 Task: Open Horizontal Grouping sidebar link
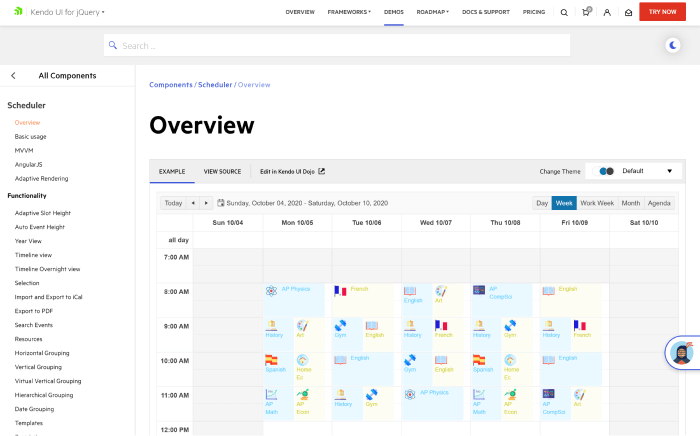tap(42, 353)
